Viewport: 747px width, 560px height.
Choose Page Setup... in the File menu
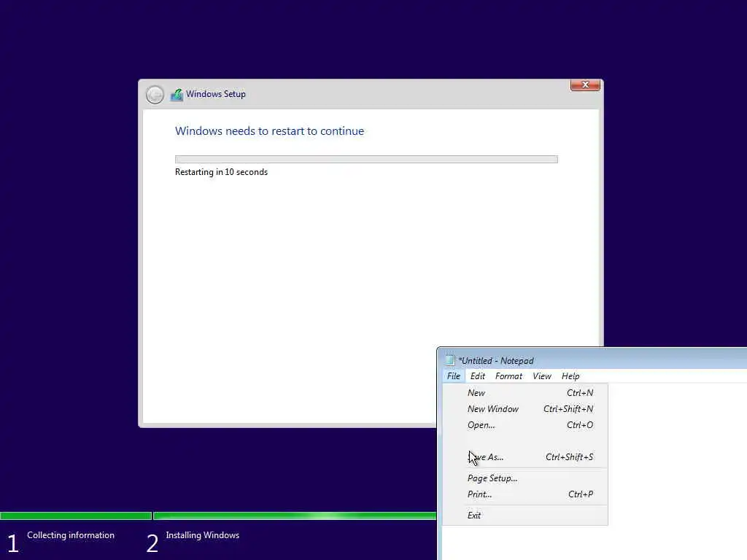525,478
